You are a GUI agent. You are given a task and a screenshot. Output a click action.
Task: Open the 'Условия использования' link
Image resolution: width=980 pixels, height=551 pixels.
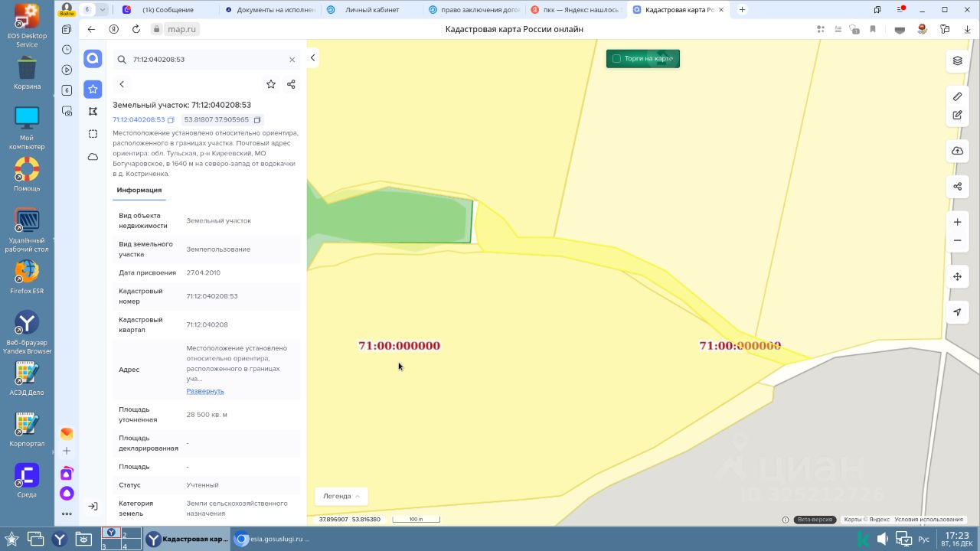(x=929, y=520)
